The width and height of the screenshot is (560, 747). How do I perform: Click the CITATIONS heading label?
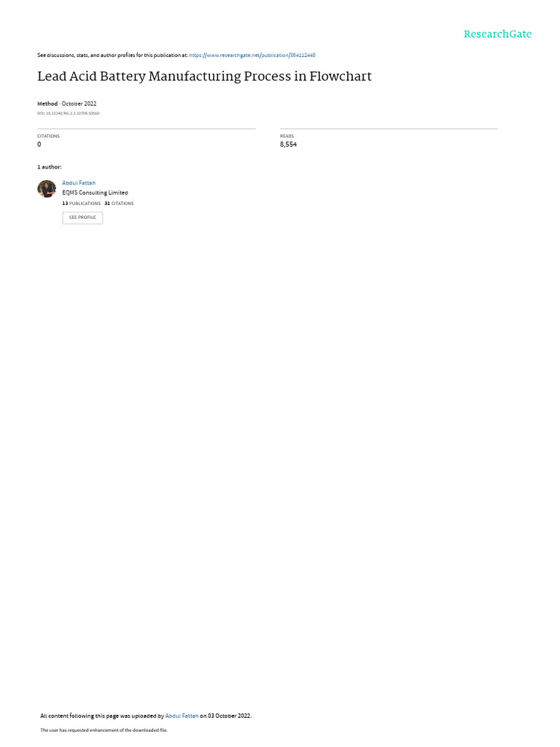click(48, 136)
